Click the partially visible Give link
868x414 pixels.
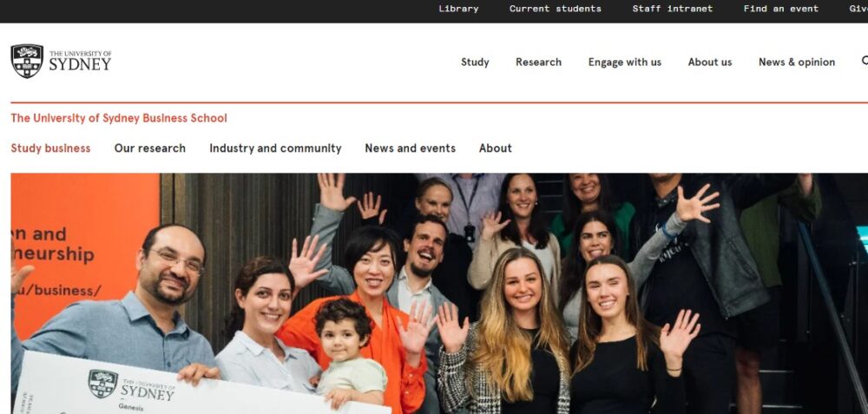[x=858, y=9]
